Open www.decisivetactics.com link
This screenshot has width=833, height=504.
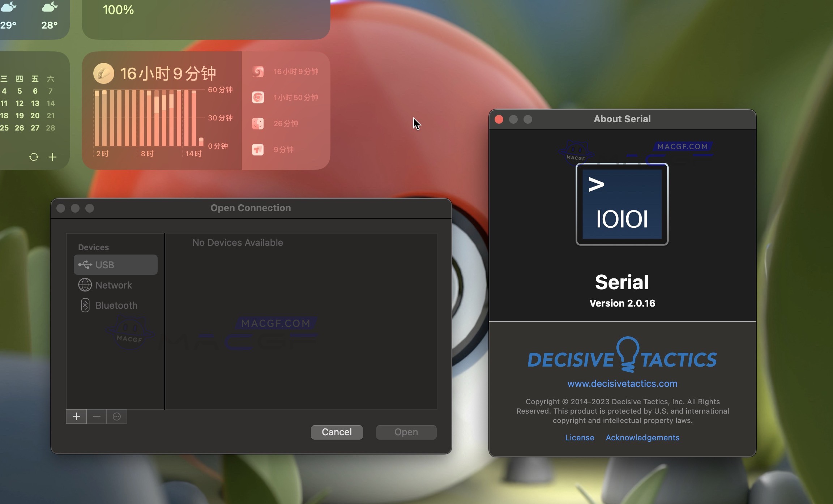coord(622,384)
